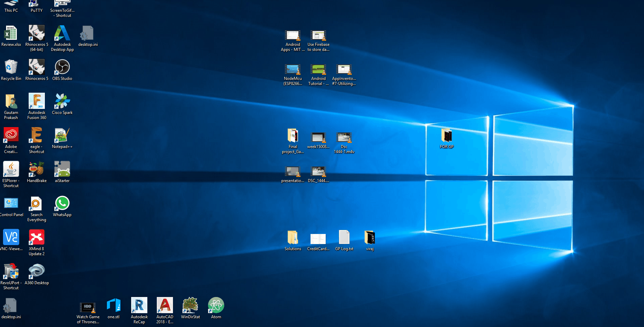Screen dimensions: 644x327
Task: Select the VNC-Viewer icon
Action: click(11, 240)
